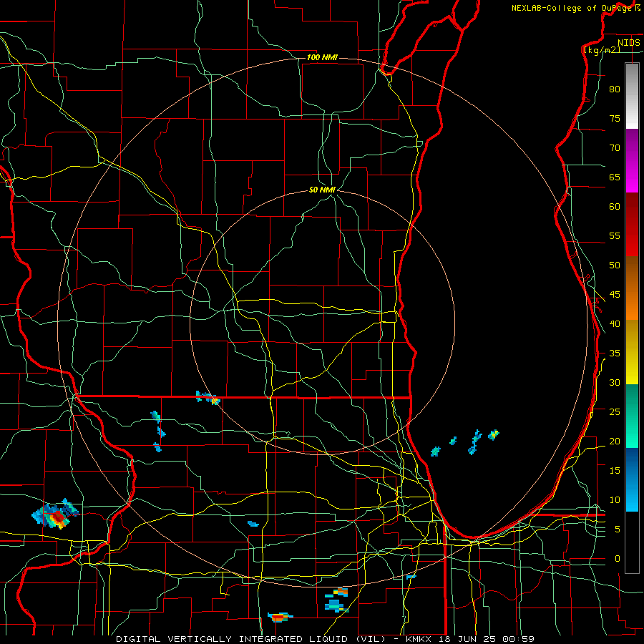Click scale value 60 on the legend
The width and height of the screenshot is (644, 644).
[x=615, y=207]
